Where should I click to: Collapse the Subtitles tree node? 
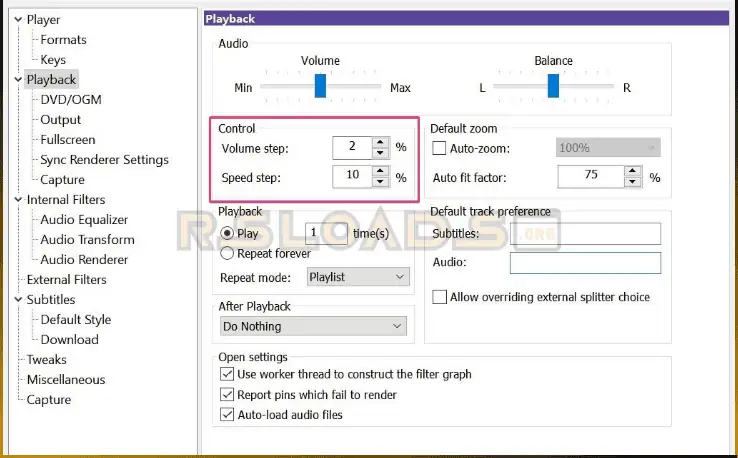click(17, 300)
